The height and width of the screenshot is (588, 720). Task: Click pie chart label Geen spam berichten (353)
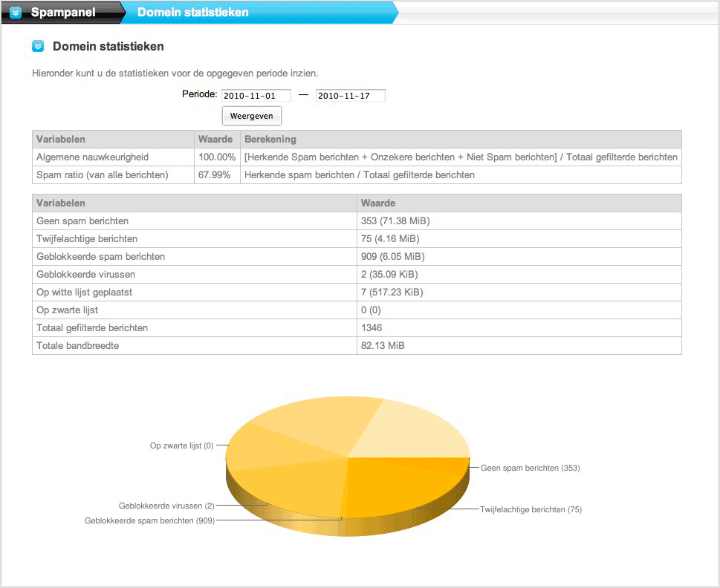[531, 468]
